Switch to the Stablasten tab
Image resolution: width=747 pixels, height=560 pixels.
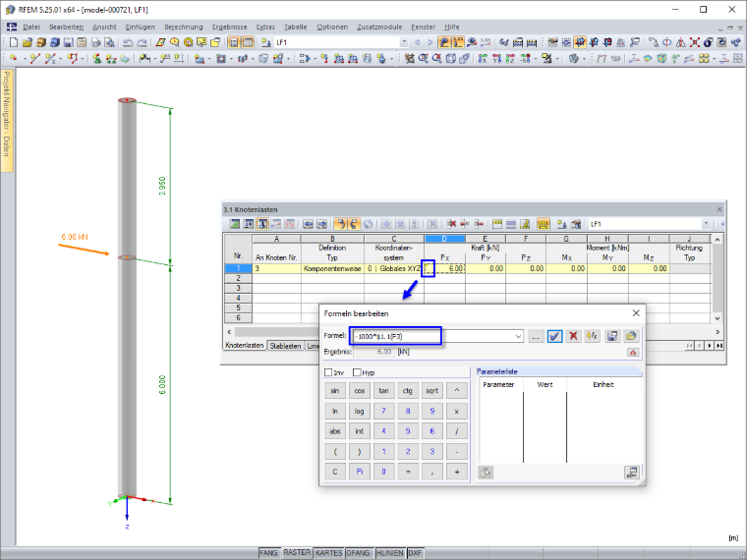point(285,346)
